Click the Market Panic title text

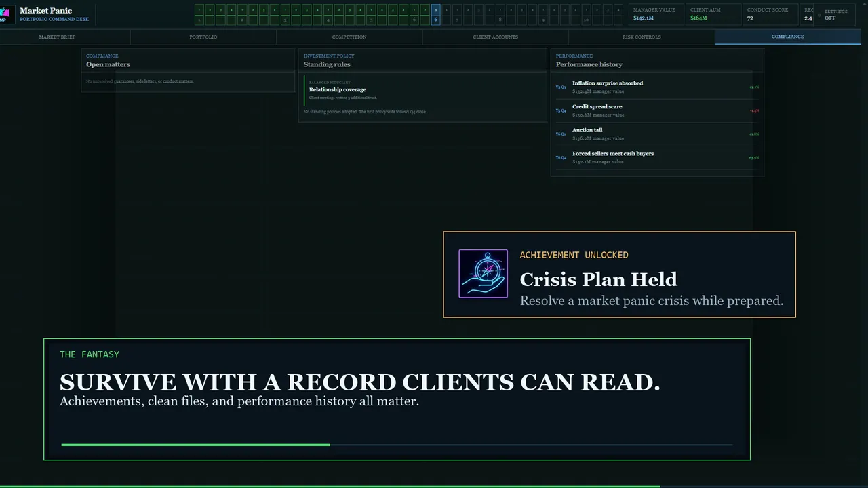[x=45, y=11]
